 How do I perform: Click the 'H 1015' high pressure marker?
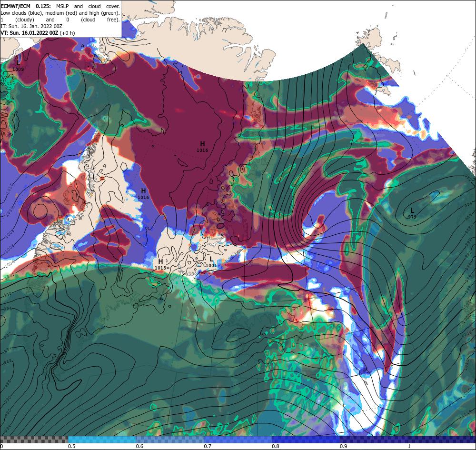coord(160,264)
